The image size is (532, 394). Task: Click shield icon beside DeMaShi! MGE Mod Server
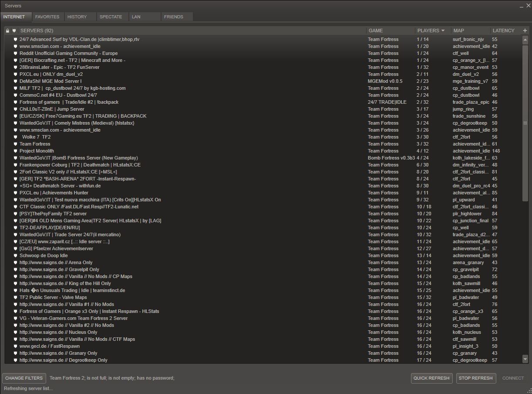pyautogui.click(x=15, y=82)
